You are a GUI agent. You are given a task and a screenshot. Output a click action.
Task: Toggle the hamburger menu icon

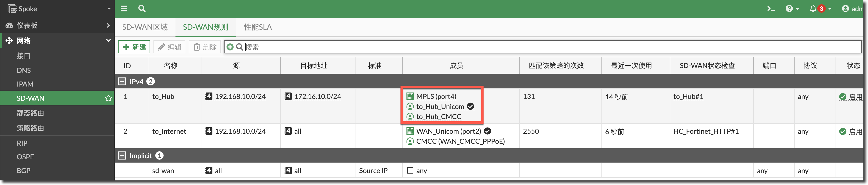point(124,8)
